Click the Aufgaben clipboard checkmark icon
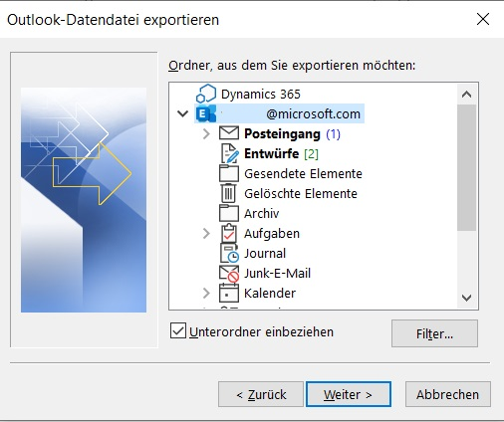The image size is (504, 422). (x=229, y=233)
